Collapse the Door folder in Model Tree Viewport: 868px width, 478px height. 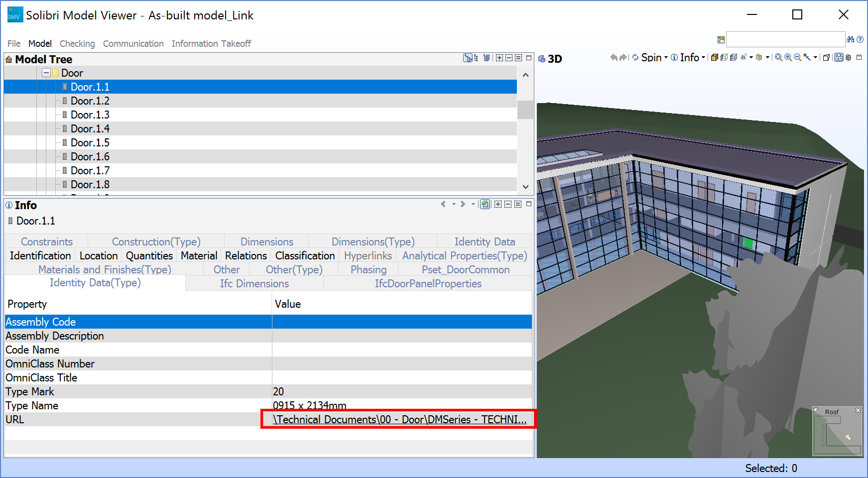[x=46, y=73]
